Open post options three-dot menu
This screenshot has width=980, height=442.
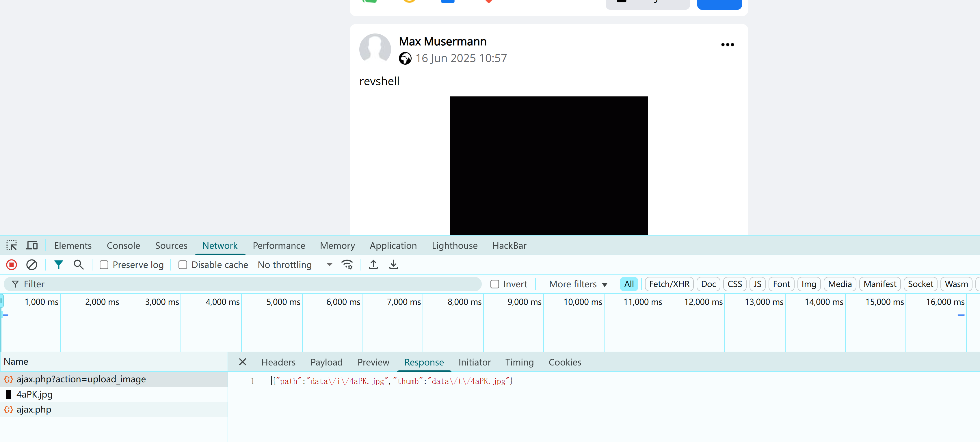(727, 44)
